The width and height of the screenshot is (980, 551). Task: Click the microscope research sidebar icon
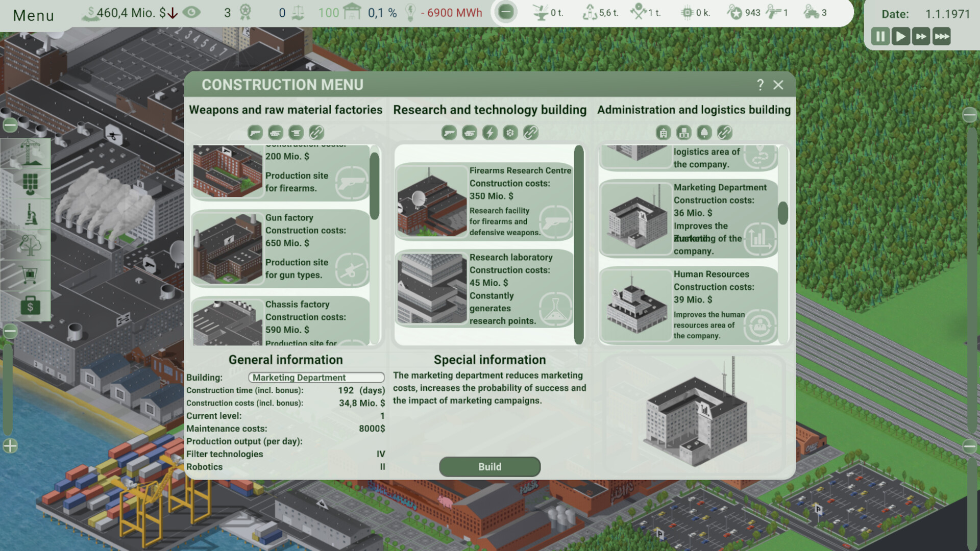30,214
